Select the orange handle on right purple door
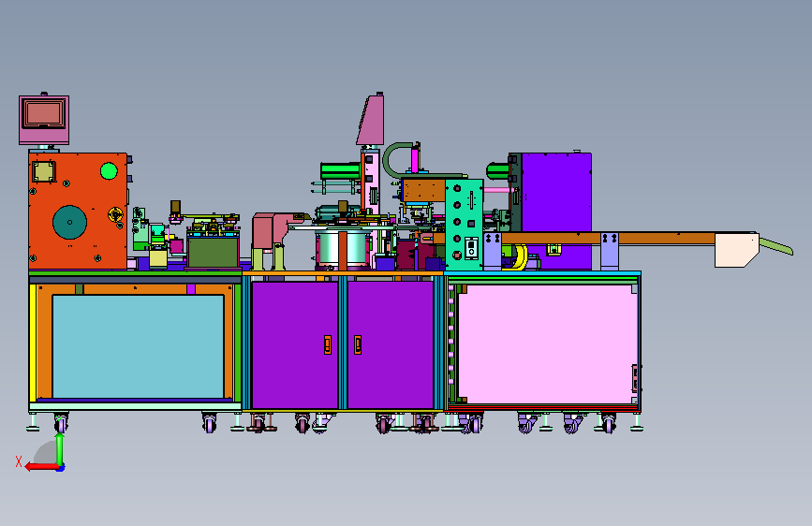The image size is (812, 526). point(358,344)
